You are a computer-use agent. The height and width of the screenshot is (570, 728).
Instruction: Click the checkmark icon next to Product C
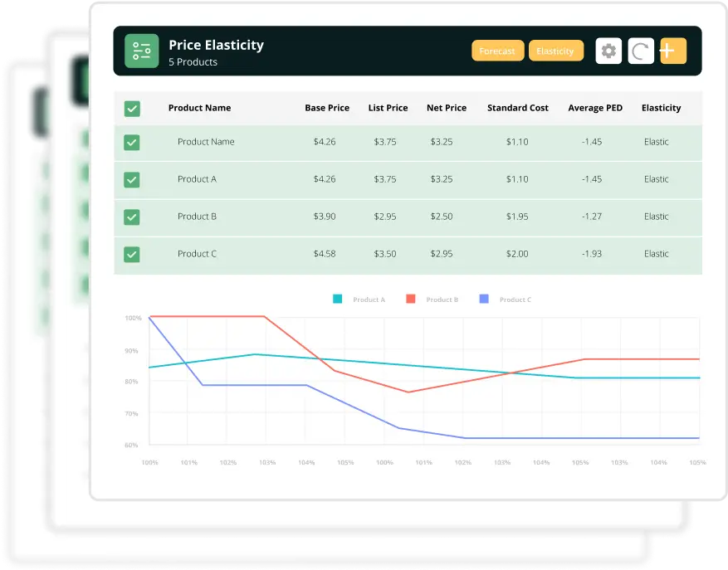click(131, 254)
